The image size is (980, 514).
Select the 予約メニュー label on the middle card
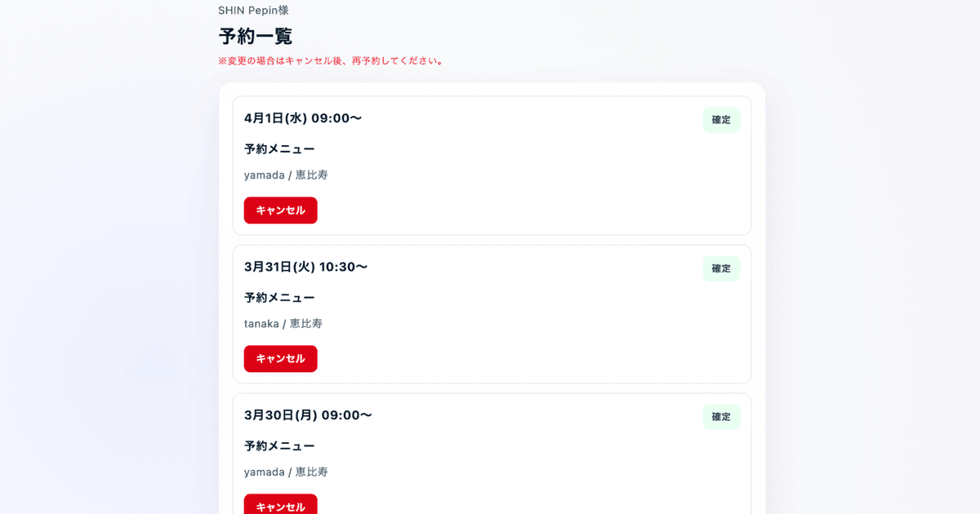[280, 297]
